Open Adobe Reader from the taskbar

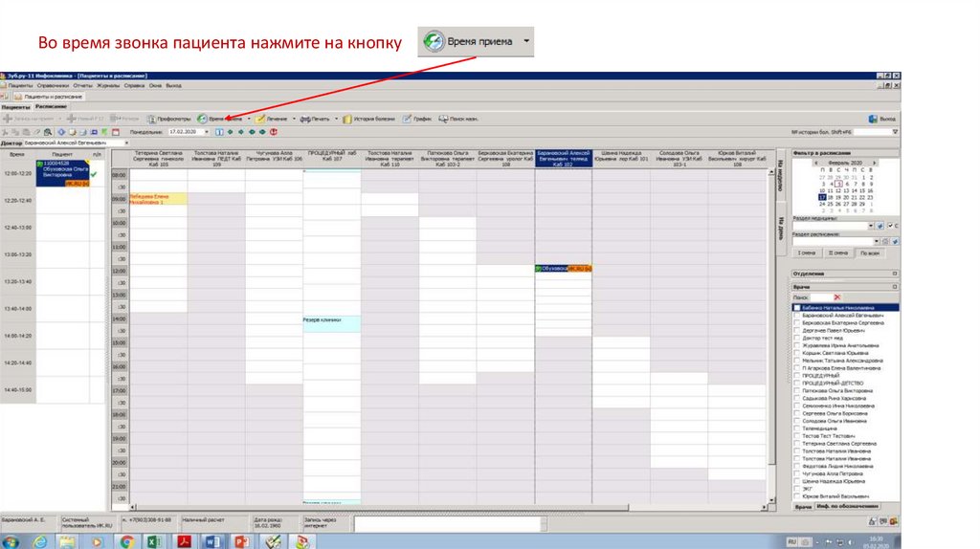pyautogui.click(x=184, y=541)
